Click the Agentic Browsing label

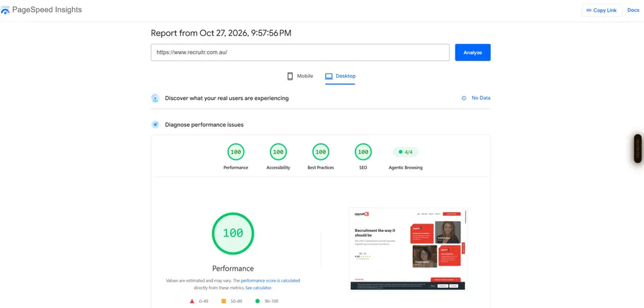point(405,168)
